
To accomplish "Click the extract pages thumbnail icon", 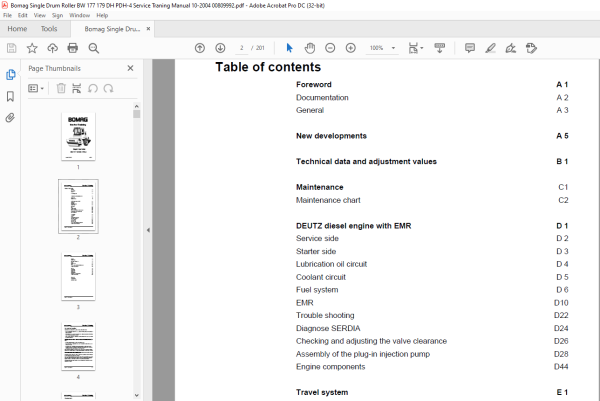I will [x=77, y=88].
